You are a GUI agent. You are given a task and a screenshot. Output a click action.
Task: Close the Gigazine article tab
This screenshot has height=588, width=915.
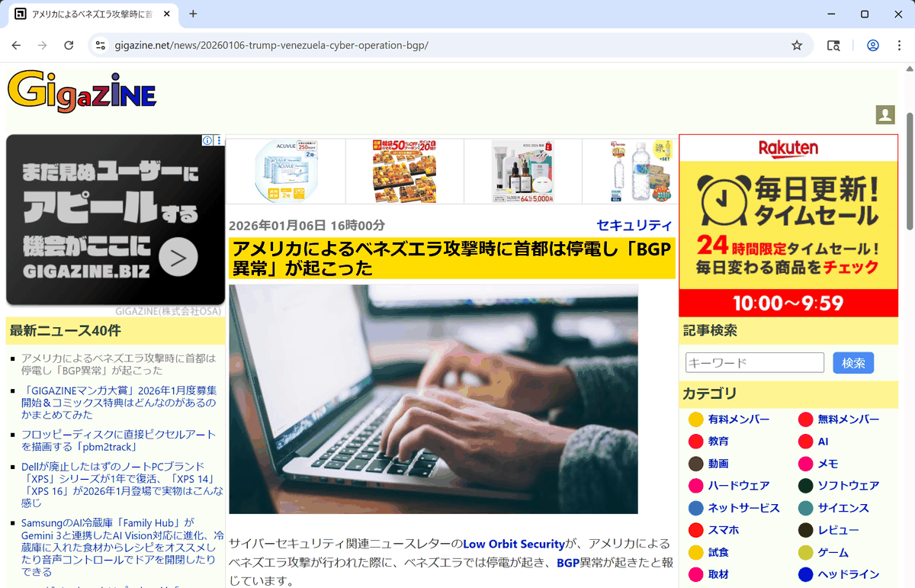[167, 14]
